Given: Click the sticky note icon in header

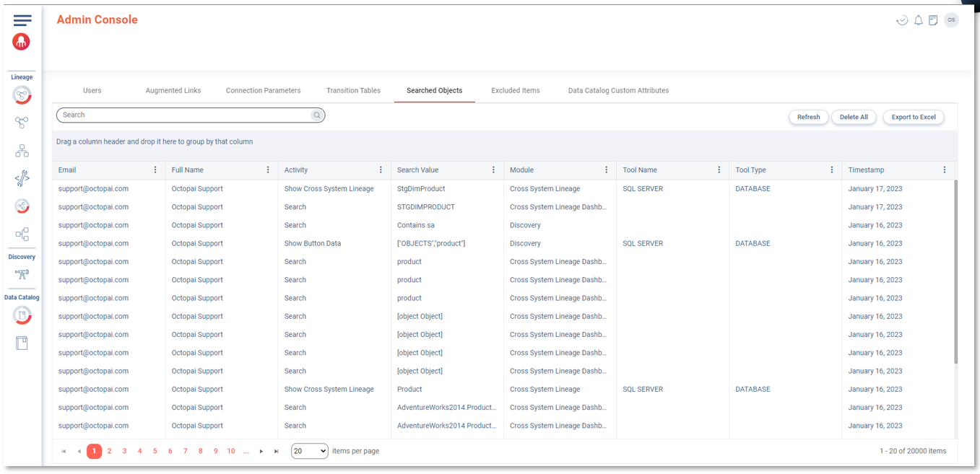Looking at the screenshot, I should (933, 20).
